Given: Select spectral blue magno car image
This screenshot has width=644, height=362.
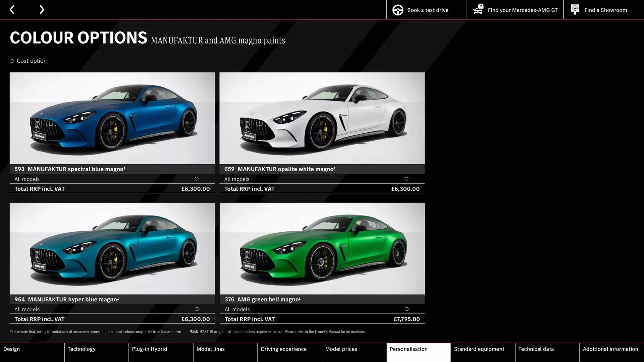Looking at the screenshot, I should coord(112,118).
